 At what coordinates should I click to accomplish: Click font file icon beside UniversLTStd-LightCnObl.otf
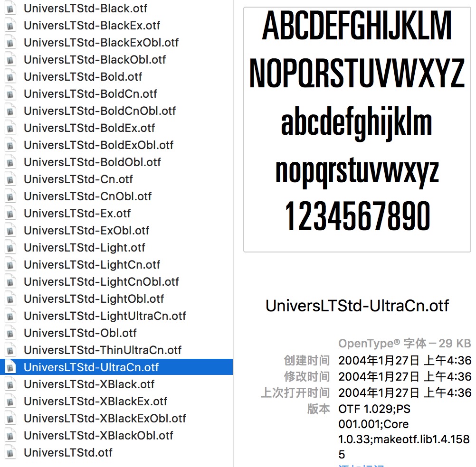pyautogui.click(x=10, y=282)
